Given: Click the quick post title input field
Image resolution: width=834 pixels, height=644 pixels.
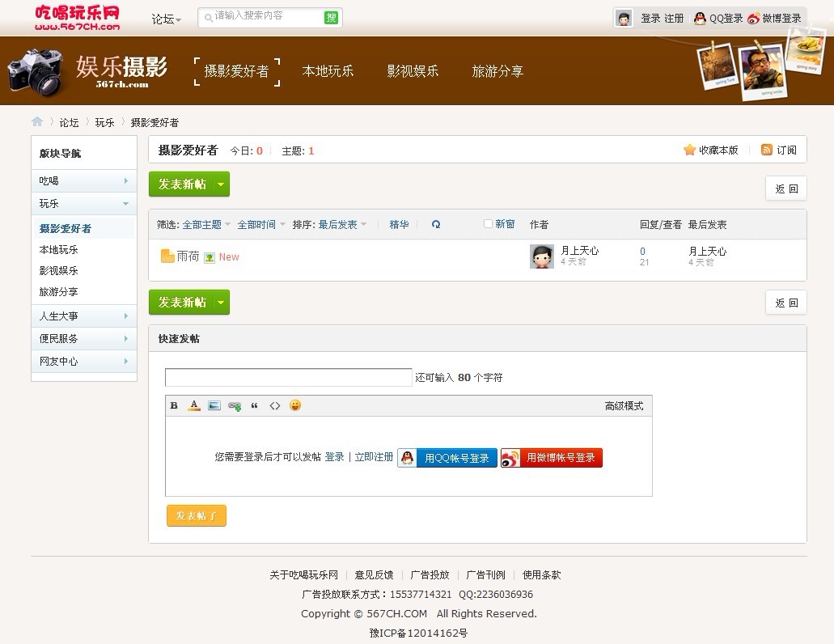Looking at the screenshot, I should tap(287, 377).
